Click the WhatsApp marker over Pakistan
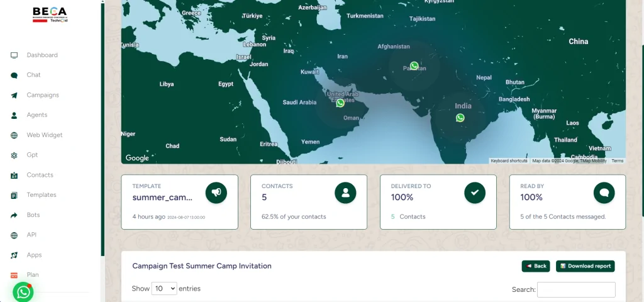This screenshot has width=644, height=302. 414,66
